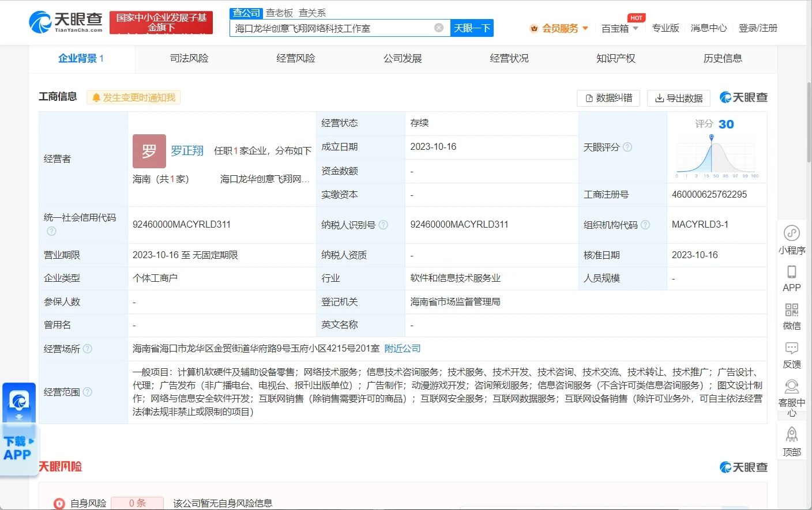Click the 罗 avatar of the operator
The width and height of the screenshot is (812, 510).
[149, 151]
